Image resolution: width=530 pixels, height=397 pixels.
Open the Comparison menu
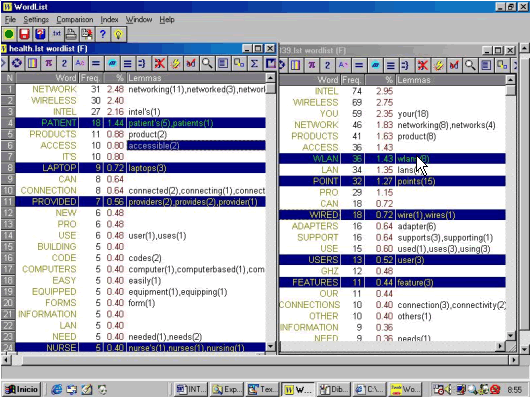click(75, 20)
